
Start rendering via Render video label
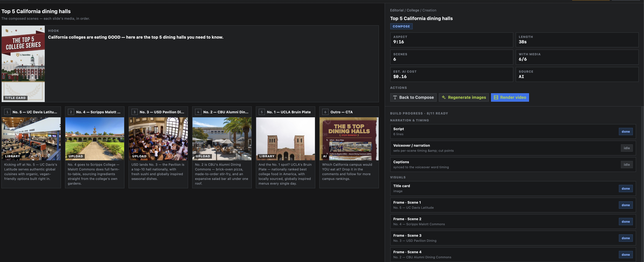pyautogui.click(x=513, y=98)
